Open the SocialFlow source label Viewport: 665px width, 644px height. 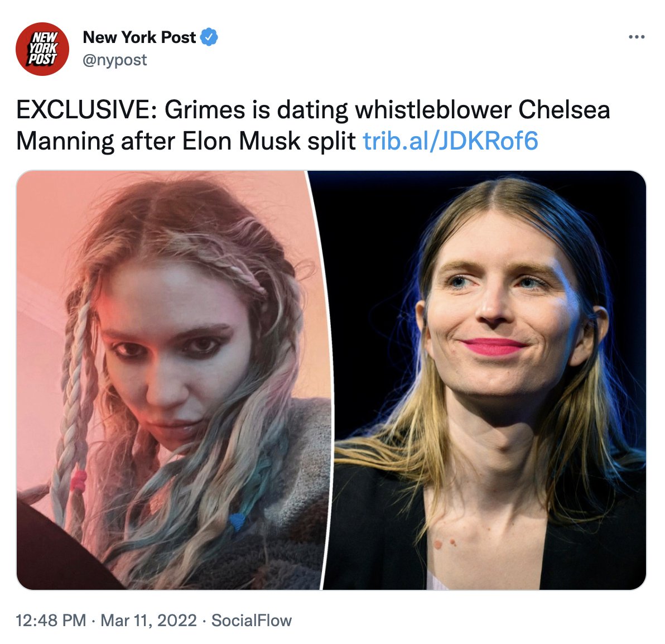(x=252, y=620)
